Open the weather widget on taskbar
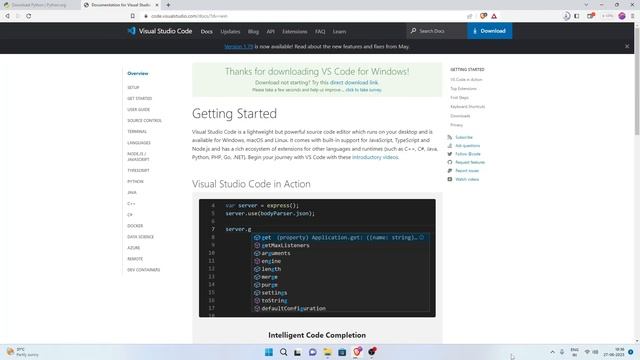 coord(22,352)
